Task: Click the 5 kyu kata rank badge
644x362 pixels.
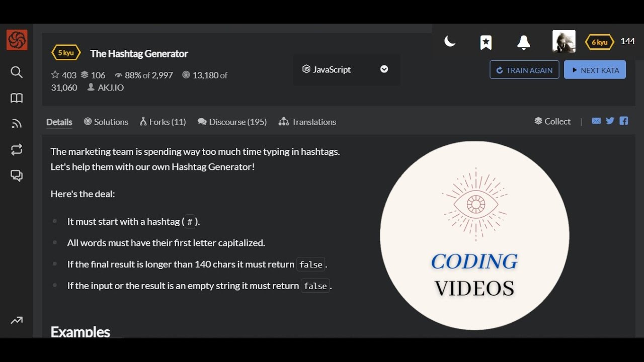Action: 66,53
